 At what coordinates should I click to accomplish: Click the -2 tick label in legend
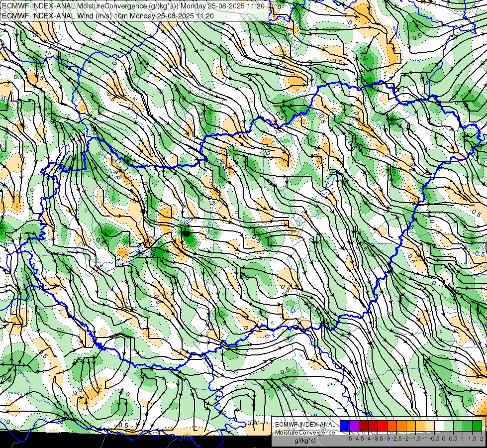(x=406, y=439)
